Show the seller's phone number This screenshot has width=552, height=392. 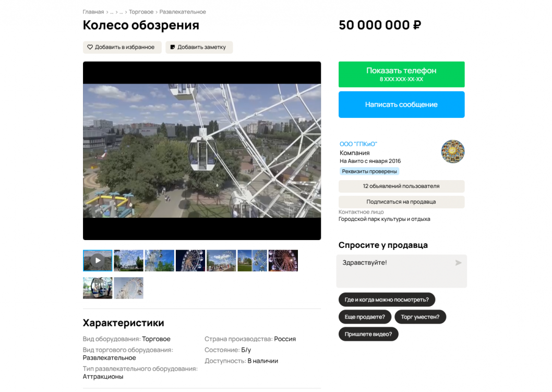(401, 74)
